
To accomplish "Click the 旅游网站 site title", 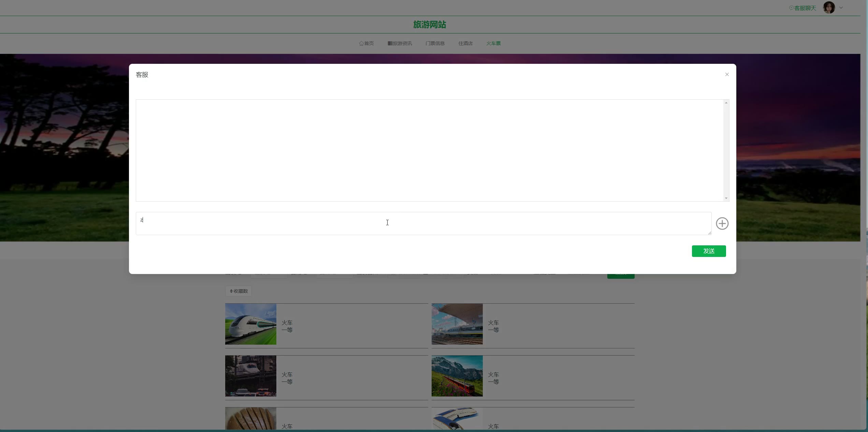I will click(x=429, y=25).
